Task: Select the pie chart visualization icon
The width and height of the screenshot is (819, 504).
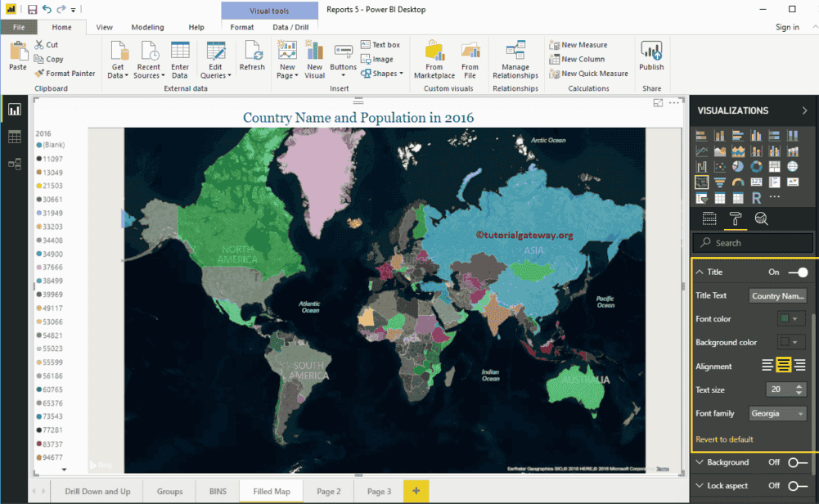Action: point(738,166)
